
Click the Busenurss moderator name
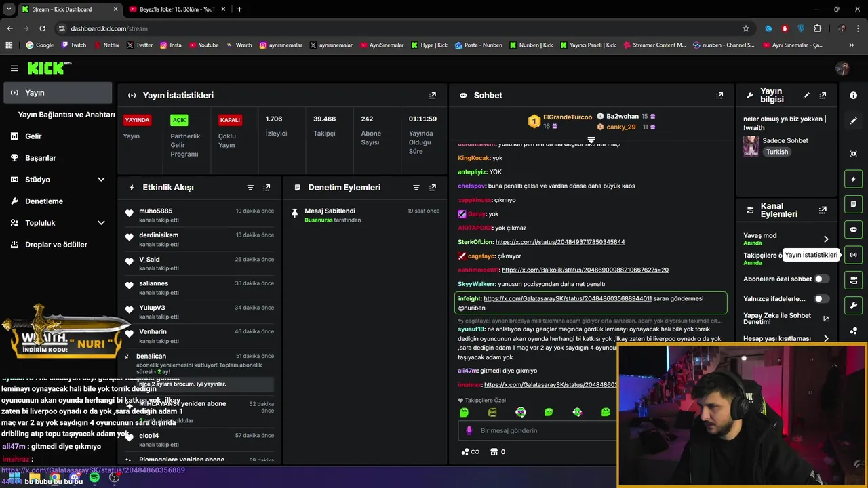coord(319,220)
